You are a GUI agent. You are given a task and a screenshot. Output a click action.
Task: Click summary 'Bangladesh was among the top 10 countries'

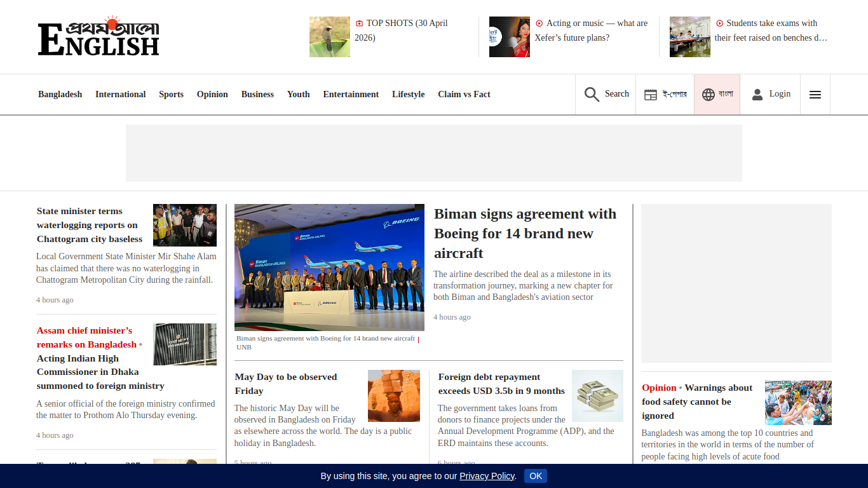coord(728,445)
